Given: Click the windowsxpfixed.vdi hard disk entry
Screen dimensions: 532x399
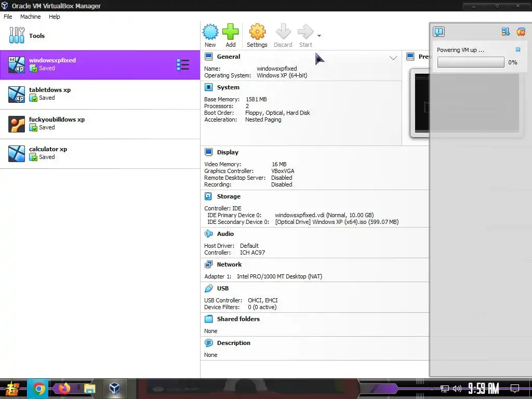Looking at the screenshot, I should (x=324, y=215).
